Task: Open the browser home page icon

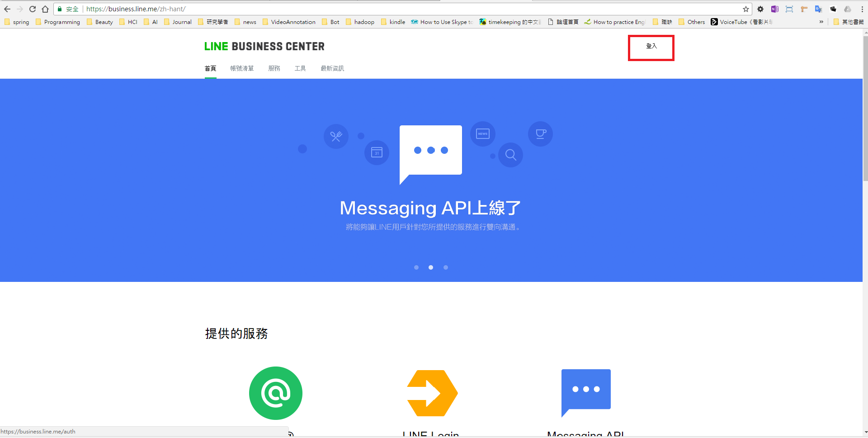Action: pos(45,9)
